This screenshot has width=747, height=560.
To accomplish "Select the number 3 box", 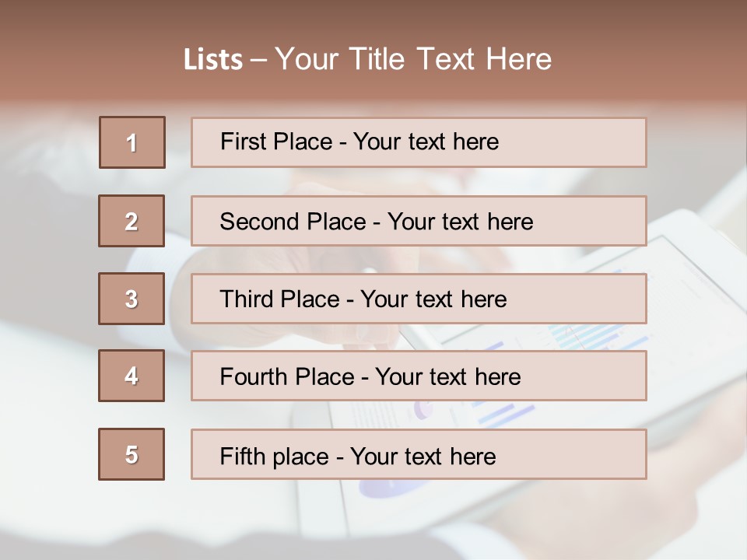I will tap(132, 299).
